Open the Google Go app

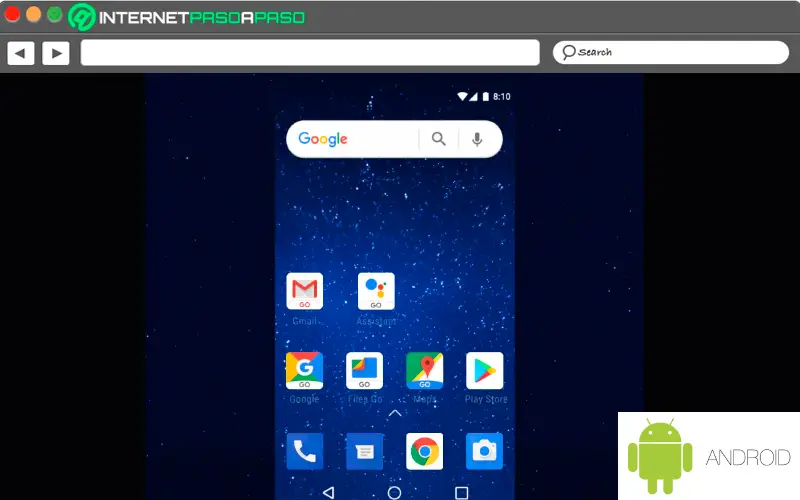pos(305,370)
